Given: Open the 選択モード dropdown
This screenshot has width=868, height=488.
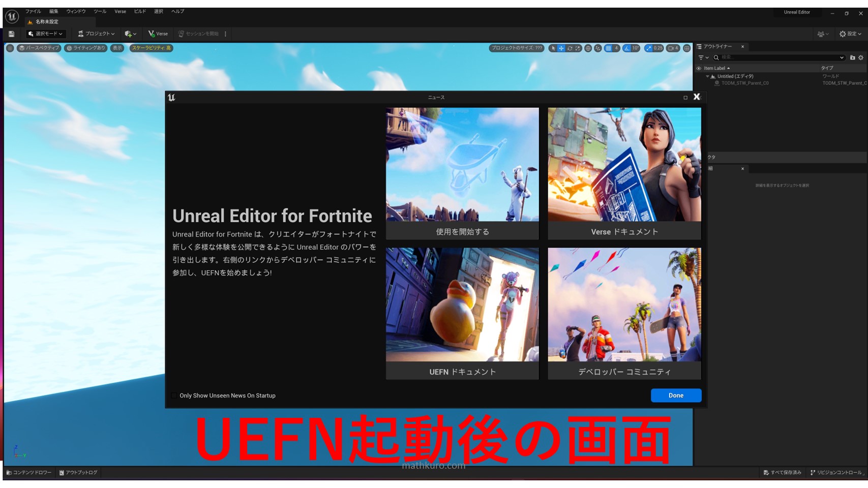Looking at the screenshot, I should [x=46, y=34].
